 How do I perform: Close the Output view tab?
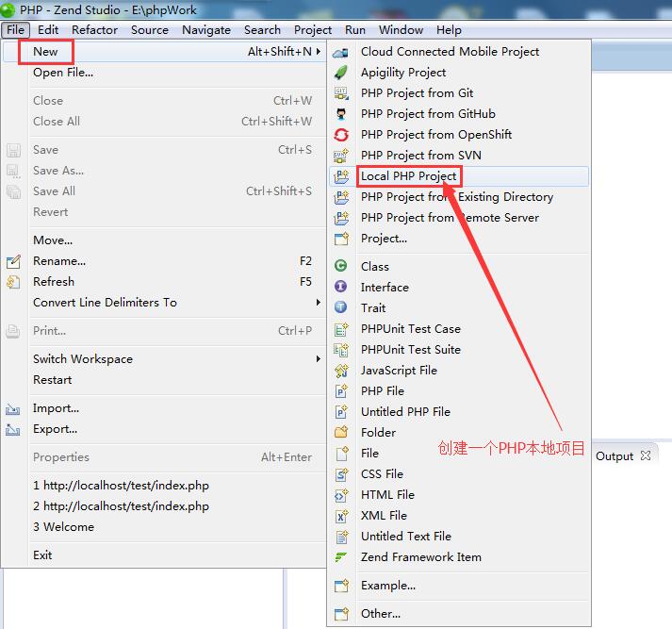pyautogui.click(x=646, y=455)
